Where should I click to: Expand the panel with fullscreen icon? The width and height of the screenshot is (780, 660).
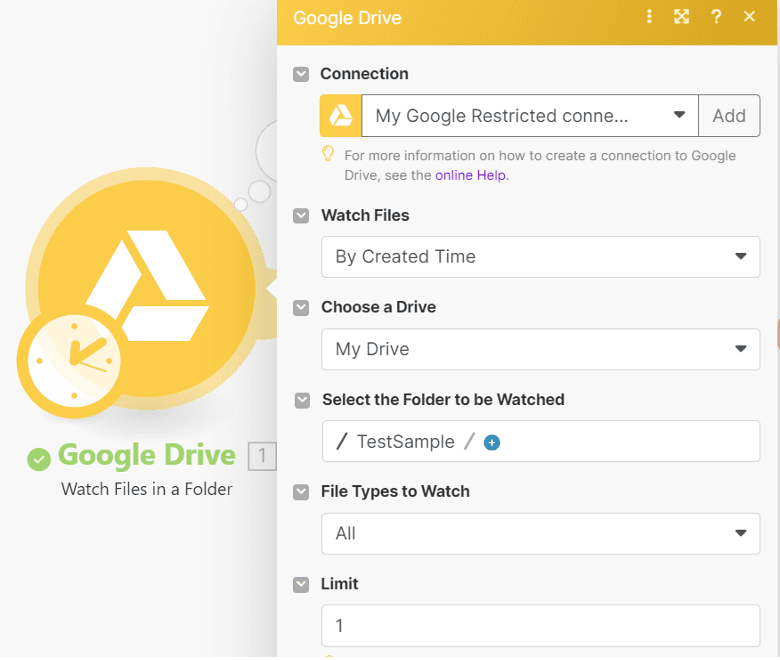tap(682, 17)
